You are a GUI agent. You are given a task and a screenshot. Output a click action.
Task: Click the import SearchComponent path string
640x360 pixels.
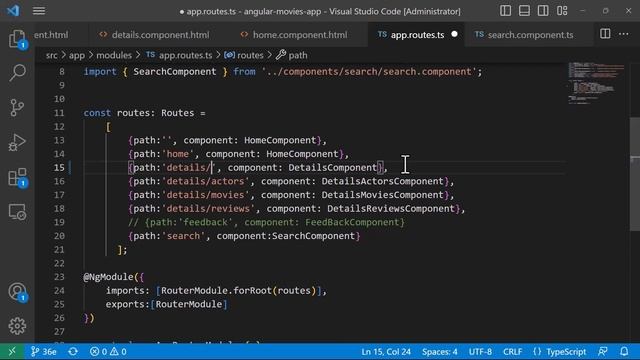pos(369,72)
